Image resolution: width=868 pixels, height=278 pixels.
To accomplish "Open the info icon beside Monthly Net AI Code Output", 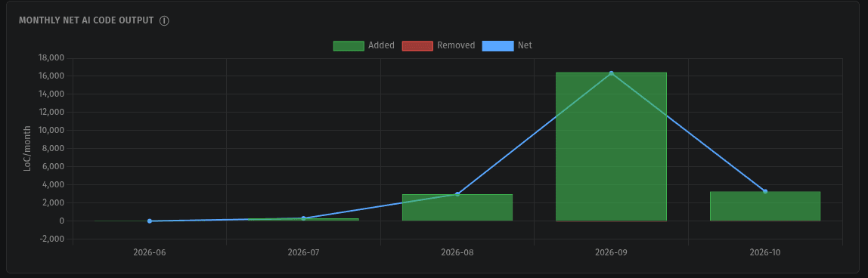I will point(164,21).
